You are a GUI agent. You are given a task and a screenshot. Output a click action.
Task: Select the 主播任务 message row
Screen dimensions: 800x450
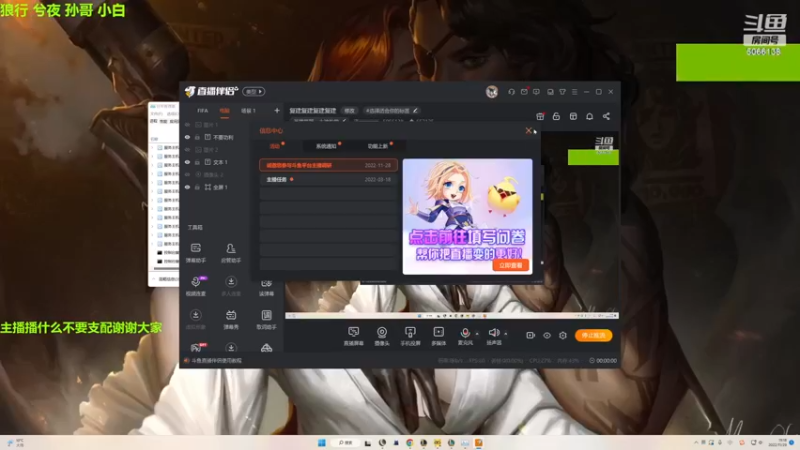(x=328, y=180)
